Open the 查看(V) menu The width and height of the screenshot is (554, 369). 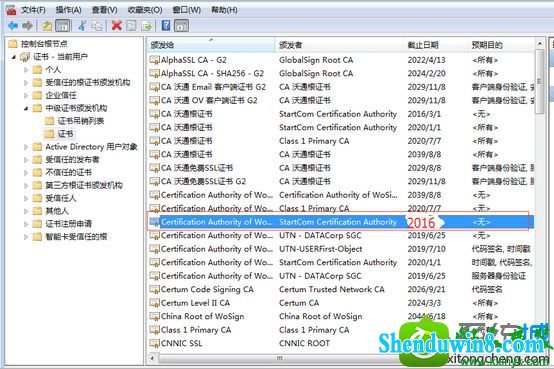tap(105, 10)
